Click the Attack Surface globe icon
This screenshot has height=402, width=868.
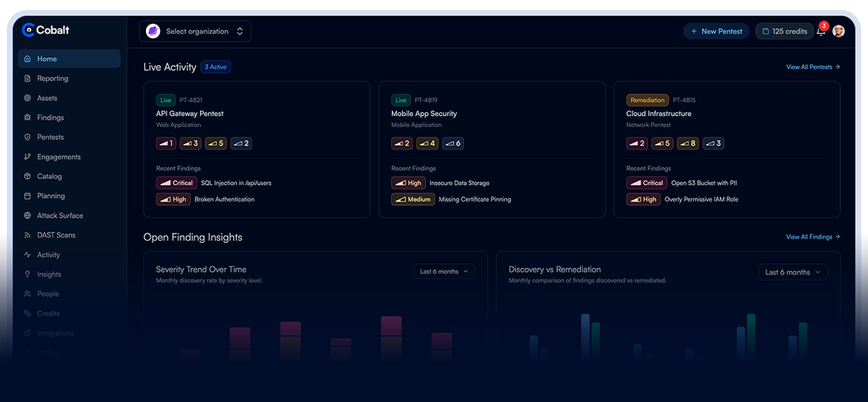[x=28, y=216]
